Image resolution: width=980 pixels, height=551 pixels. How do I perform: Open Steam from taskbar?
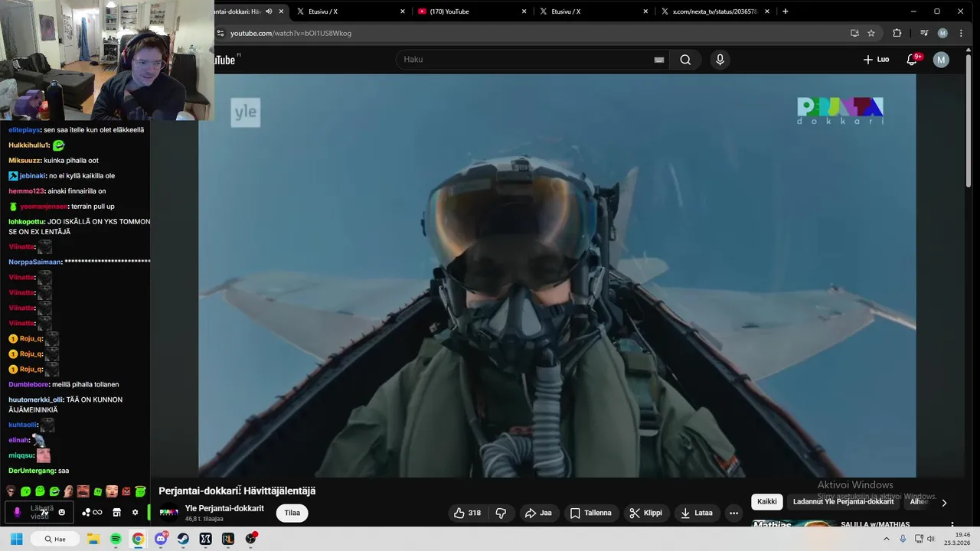(x=183, y=539)
